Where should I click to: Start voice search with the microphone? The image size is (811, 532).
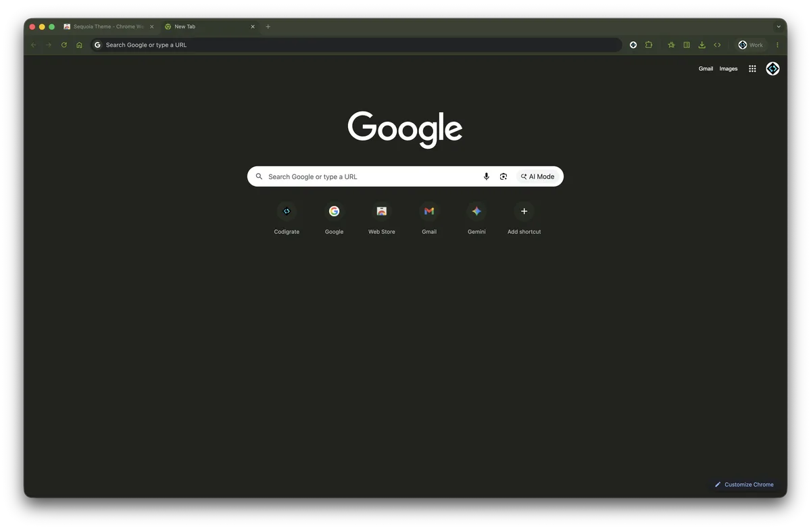486,176
